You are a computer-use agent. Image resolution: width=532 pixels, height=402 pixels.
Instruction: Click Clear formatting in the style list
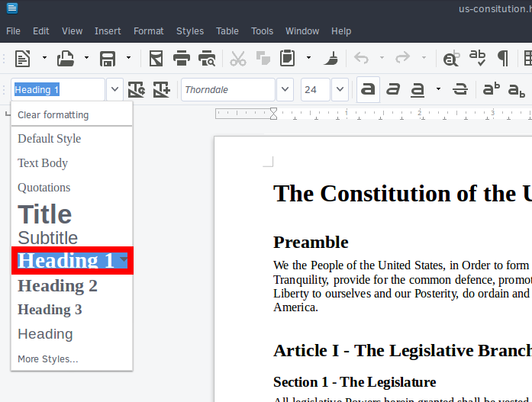point(53,115)
